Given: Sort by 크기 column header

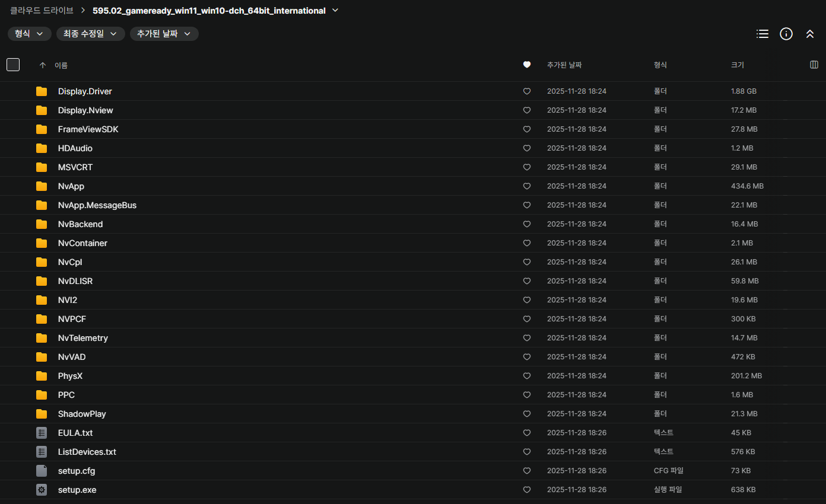Looking at the screenshot, I should click(738, 65).
